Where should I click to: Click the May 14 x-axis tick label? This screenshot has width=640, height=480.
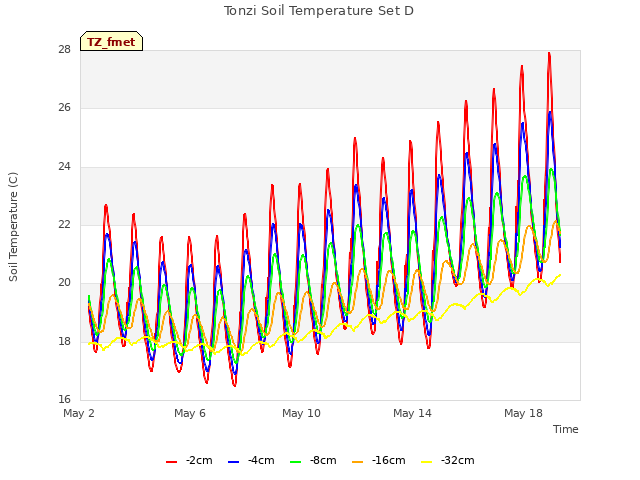coord(412,413)
